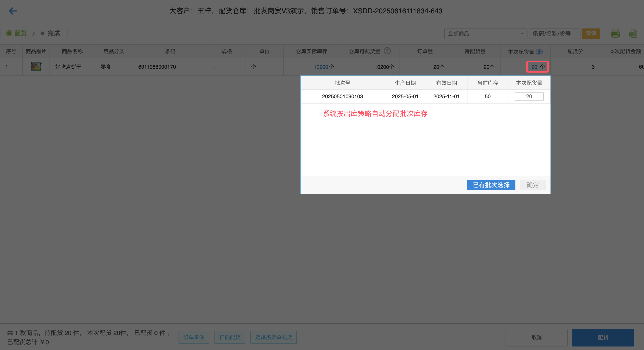
Task: Click category cell 零食
Action: click(x=106, y=67)
